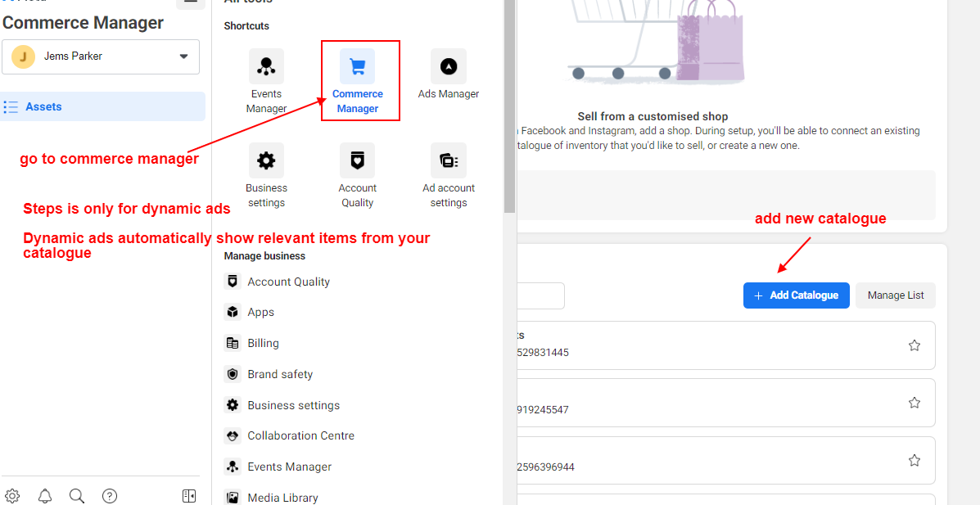Click the Manage List button
The height and width of the screenshot is (505, 980).
click(x=896, y=295)
